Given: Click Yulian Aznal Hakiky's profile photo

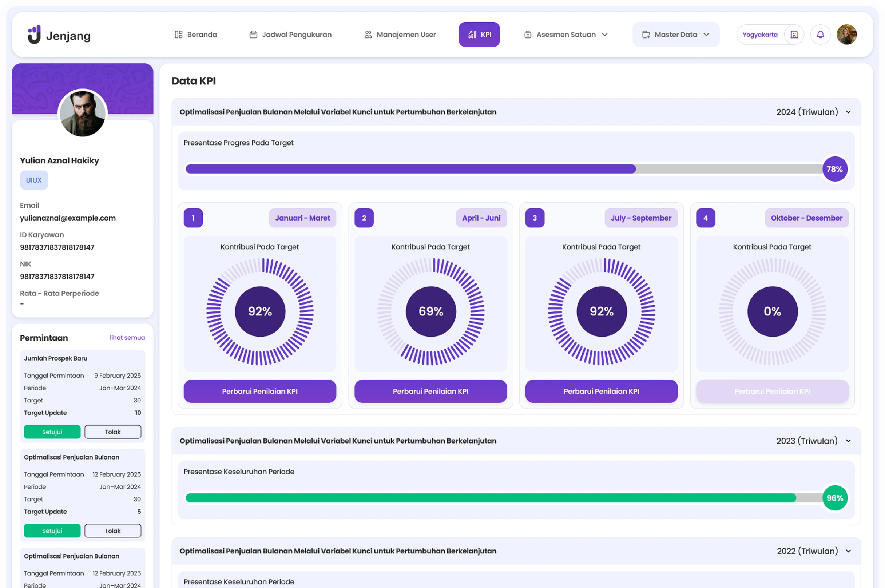Looking at the screenshot, I should coord(83,114).
